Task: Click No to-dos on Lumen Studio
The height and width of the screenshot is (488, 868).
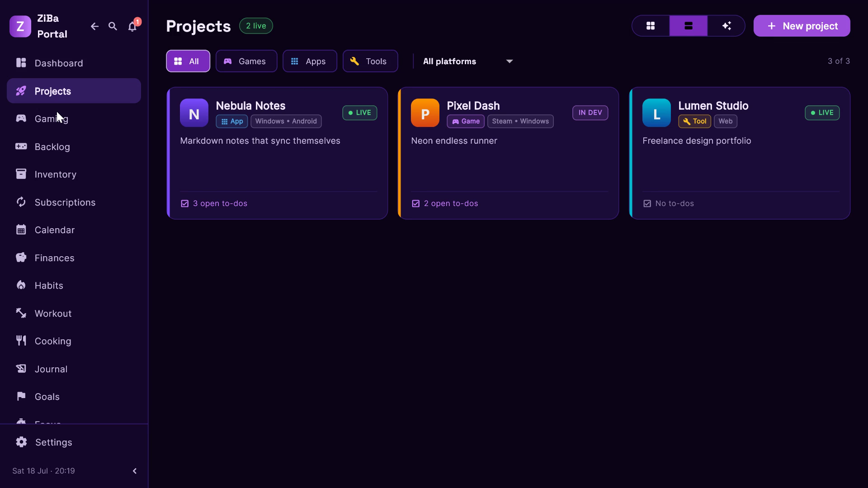Action: 669,203
